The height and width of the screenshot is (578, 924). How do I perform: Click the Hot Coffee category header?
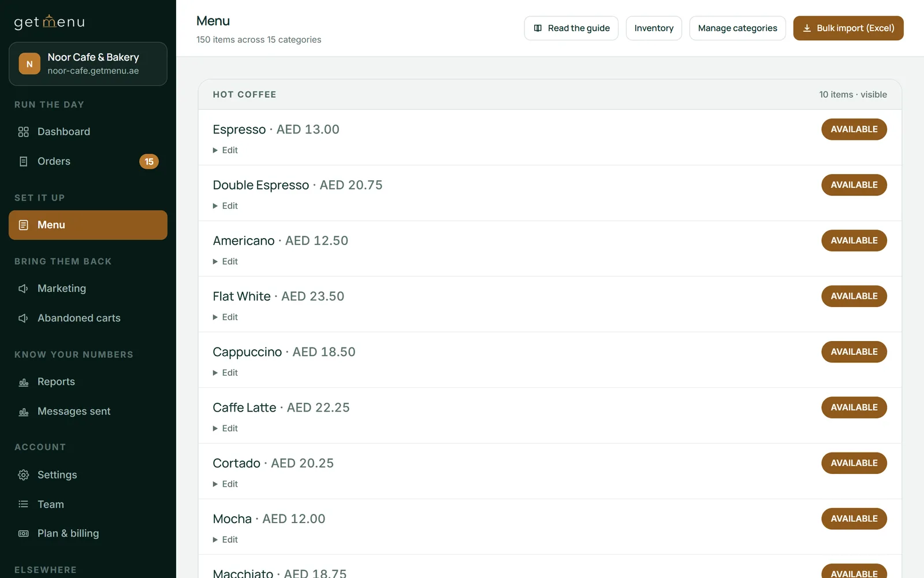pyautogui.click(x=550, y=95)
